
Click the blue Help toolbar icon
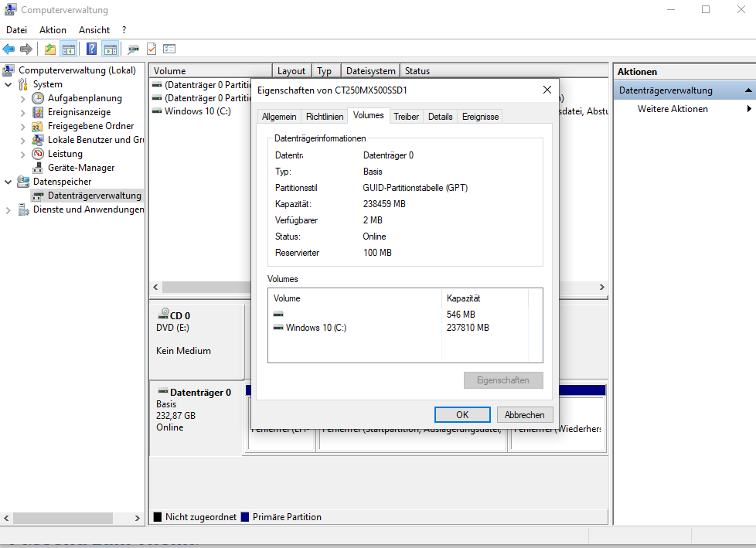pos(92,49)
